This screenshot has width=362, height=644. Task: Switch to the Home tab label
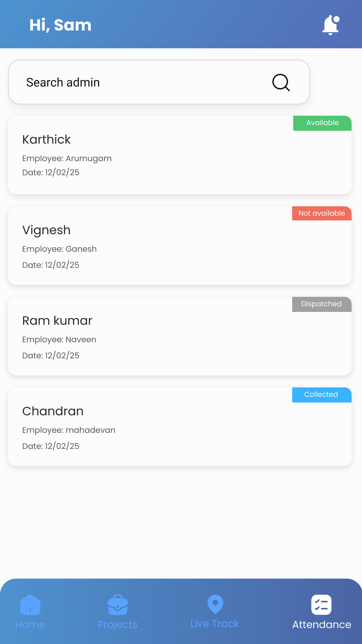[30, 624]
